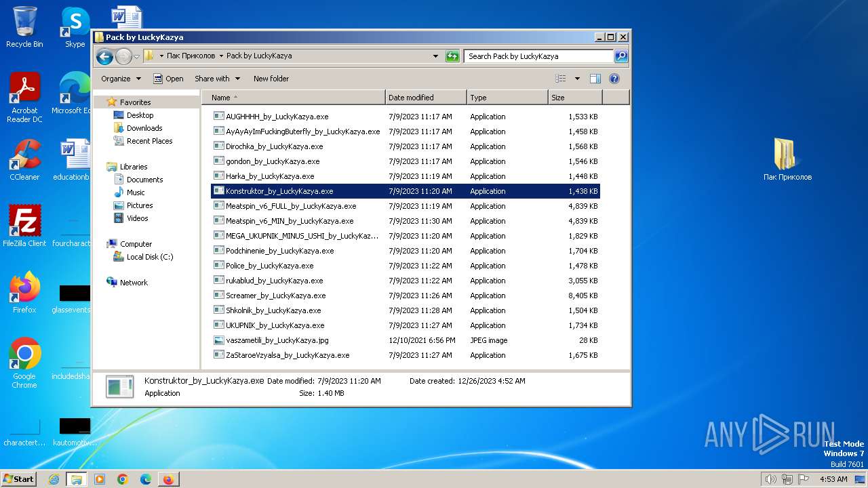Open Share with dropdown menu
This screenshot has width=868, height=488.
click(x=217, y=79)
